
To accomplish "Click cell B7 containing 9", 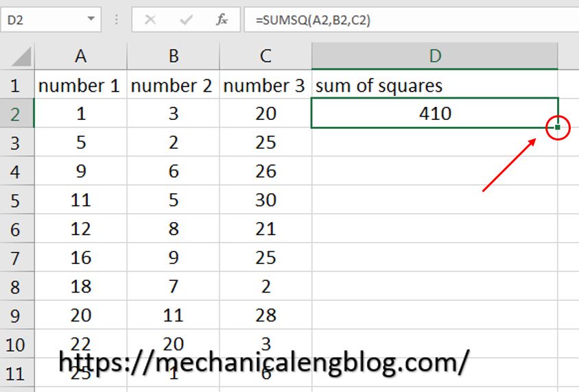I will click(x=173, y=257).
